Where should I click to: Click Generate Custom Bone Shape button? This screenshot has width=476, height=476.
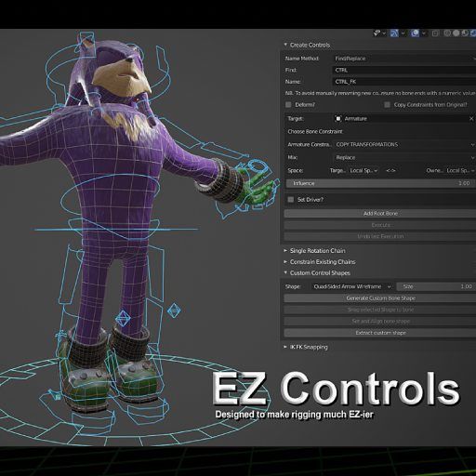point(380,298)
